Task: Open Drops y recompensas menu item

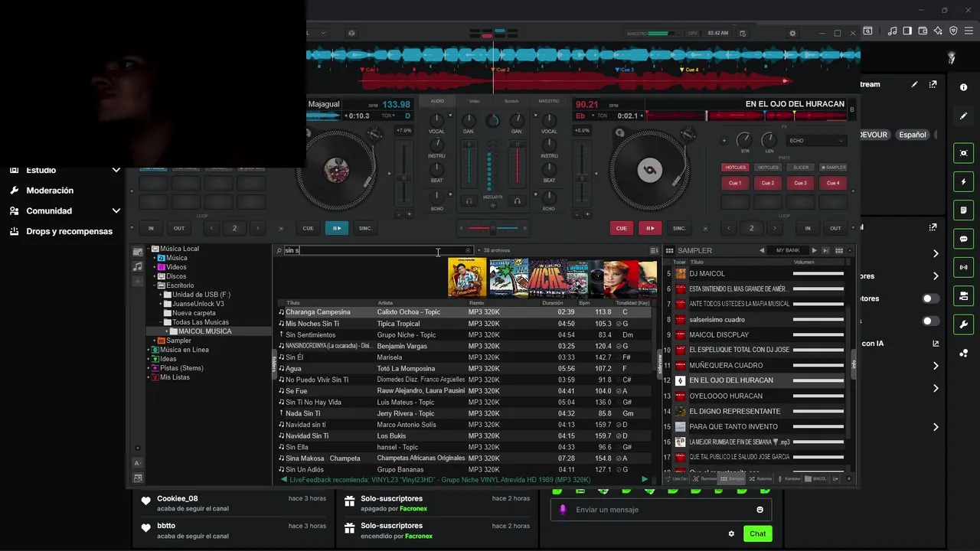Action: (69, 231)
